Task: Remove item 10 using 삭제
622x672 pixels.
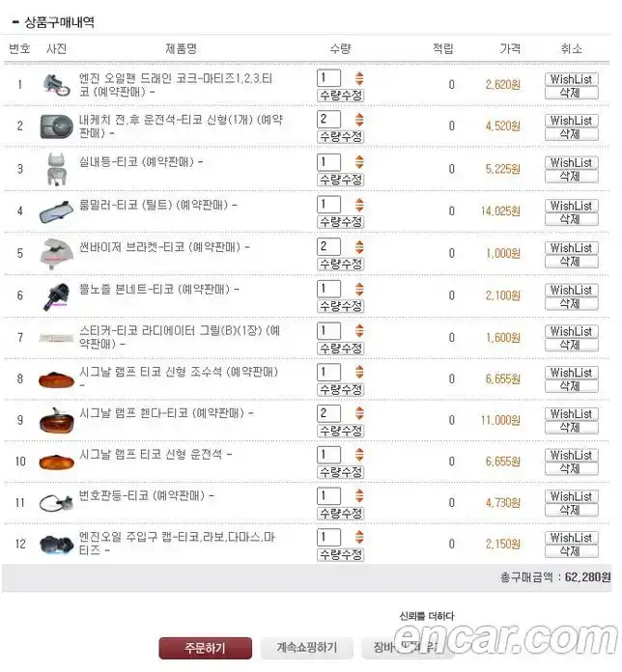Action: (571, 468)
